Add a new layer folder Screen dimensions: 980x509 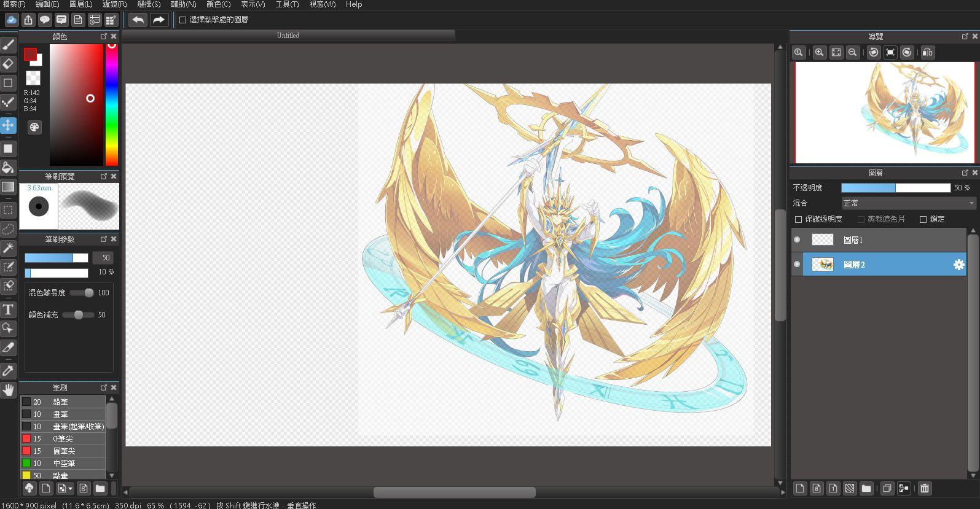pos(866,488)
